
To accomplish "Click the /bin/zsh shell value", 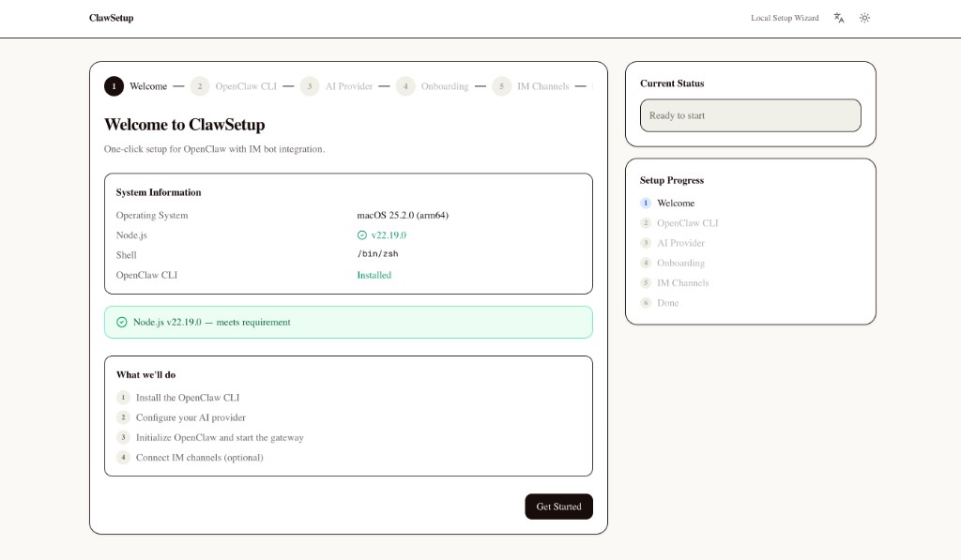I will (x=377, y=253).
